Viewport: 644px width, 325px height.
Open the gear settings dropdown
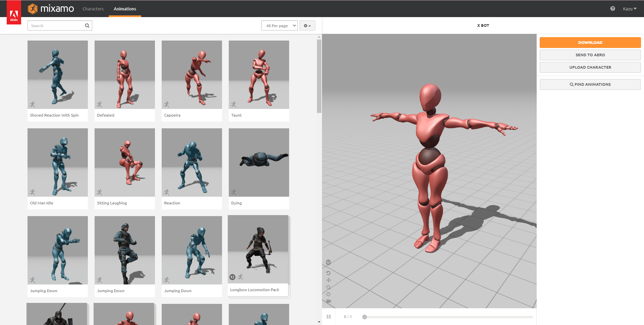coord(307,26)
